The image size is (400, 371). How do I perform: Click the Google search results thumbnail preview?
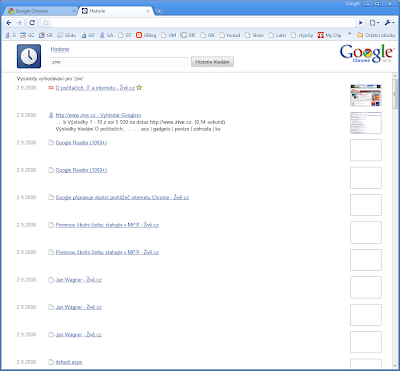366,123
